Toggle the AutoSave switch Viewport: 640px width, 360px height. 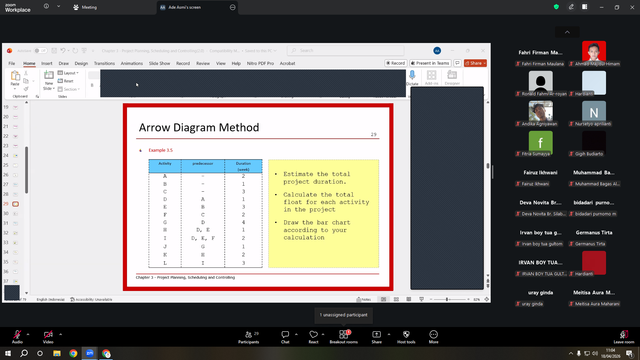40,51
